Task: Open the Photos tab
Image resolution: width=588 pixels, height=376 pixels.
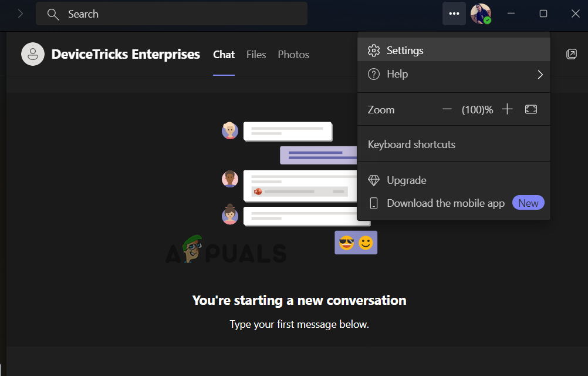Action: 293,55
